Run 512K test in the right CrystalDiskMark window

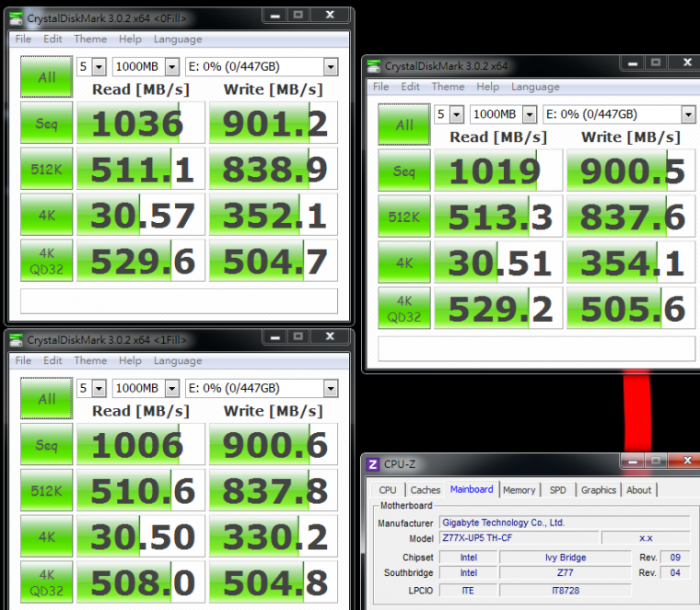tap(404, 217)
